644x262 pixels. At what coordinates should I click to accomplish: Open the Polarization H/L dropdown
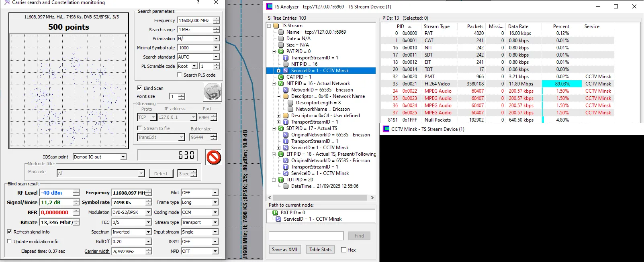click(x=216, y=39)
